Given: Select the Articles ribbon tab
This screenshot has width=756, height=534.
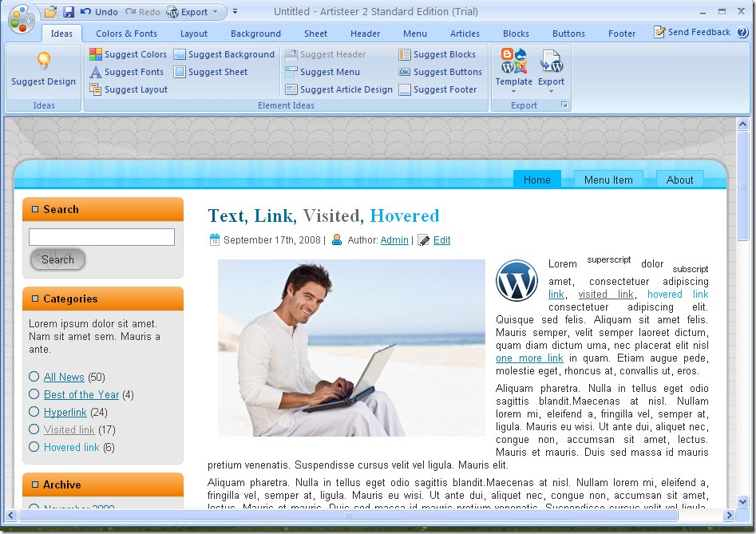Looking at the screenshot, I should pyautogui.click(x=465, y=34).
